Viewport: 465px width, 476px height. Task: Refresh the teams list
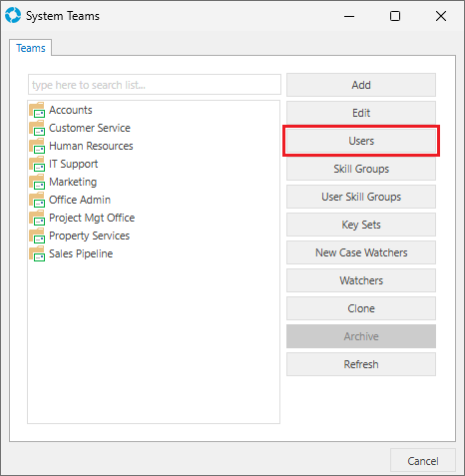tap(361, 364)
